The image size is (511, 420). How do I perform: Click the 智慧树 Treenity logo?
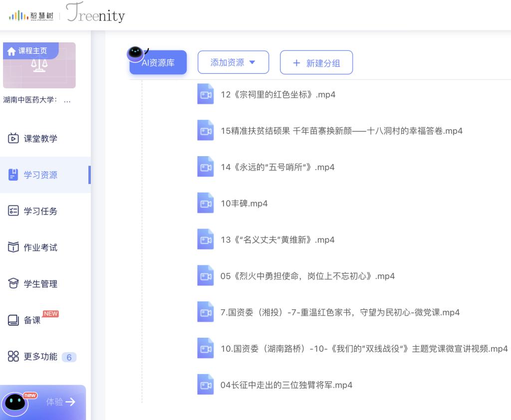[x=66, y=15]
